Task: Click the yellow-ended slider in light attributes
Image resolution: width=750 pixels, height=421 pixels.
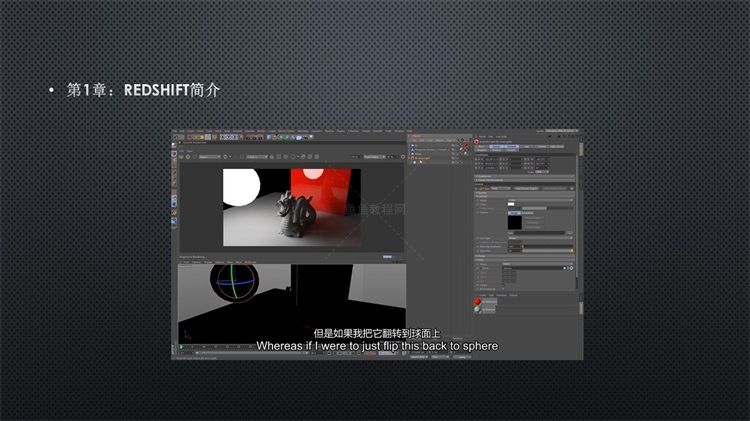Action: coord(548,251)
